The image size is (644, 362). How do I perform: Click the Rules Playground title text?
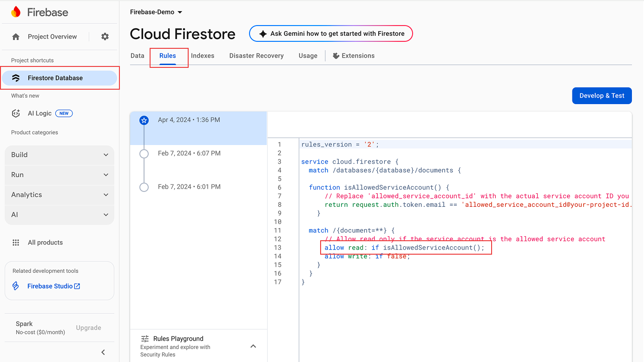(178, 339)
